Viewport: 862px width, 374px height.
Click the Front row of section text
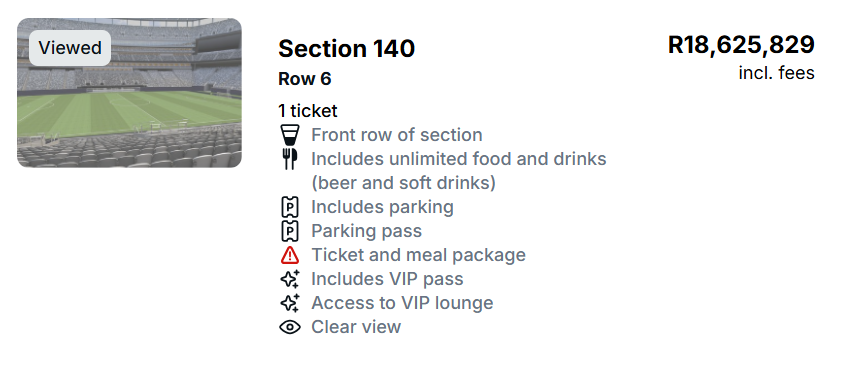tap(397, 135)
